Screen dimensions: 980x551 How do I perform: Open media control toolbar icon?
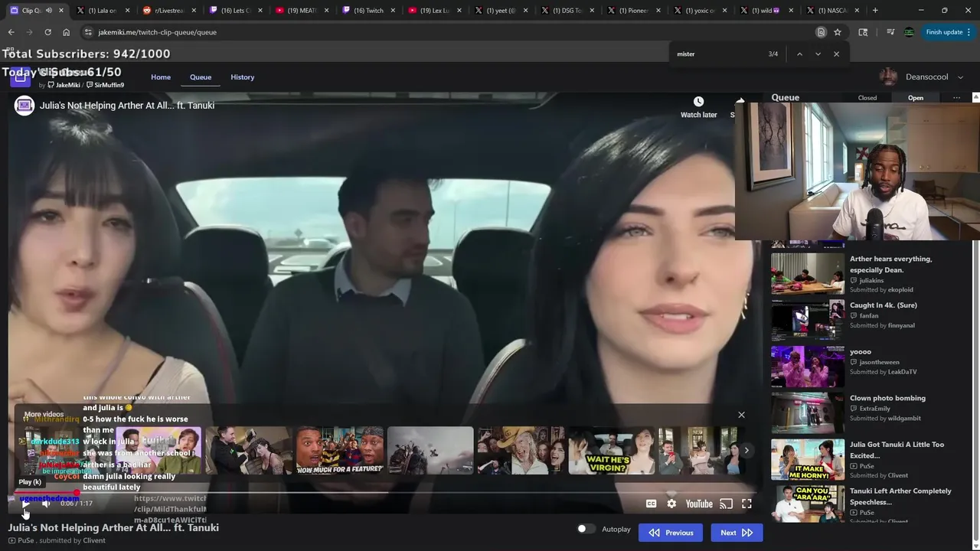coord(890,32)
